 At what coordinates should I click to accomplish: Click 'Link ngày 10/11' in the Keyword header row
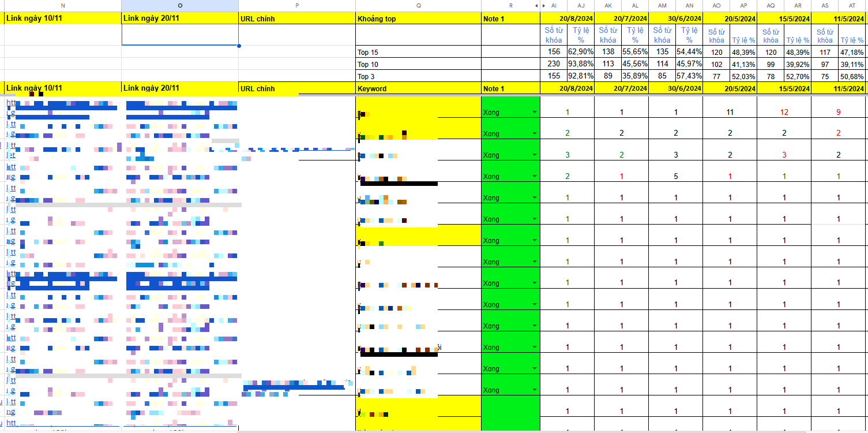coord(35,88)
